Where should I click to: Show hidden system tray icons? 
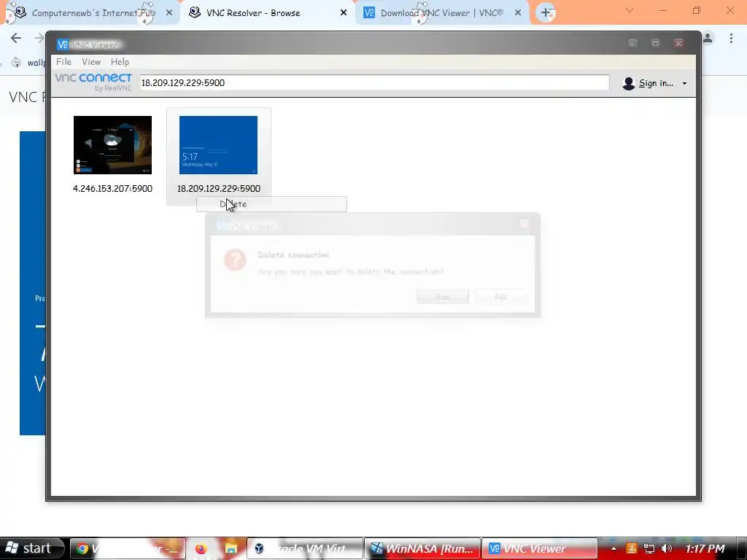(614, 548)
